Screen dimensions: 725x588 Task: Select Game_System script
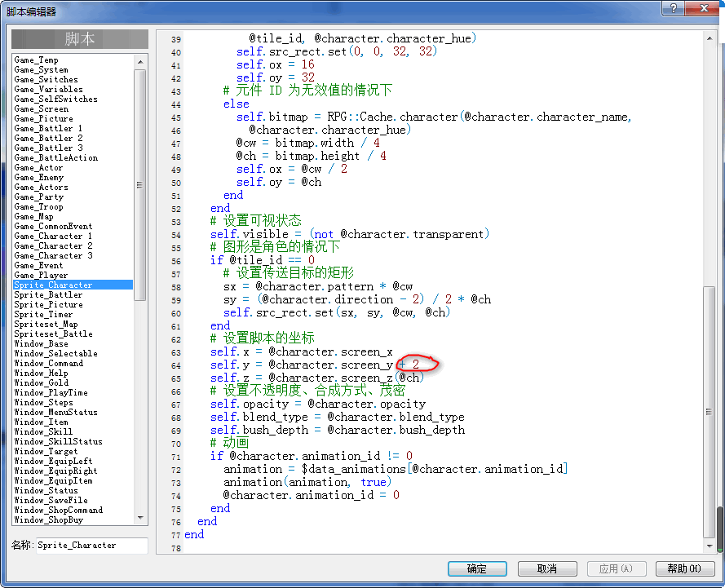41,70
